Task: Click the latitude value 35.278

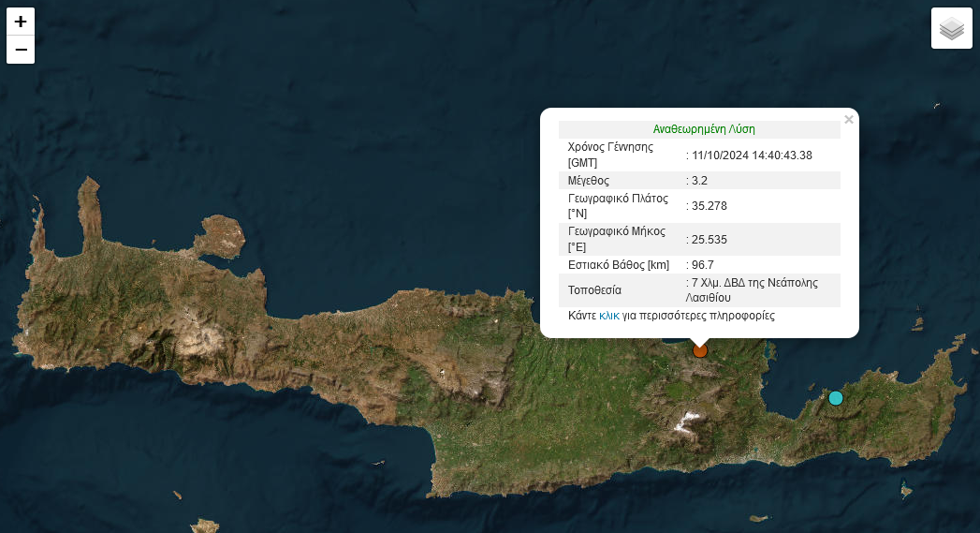Action: [x=709, y=206]
